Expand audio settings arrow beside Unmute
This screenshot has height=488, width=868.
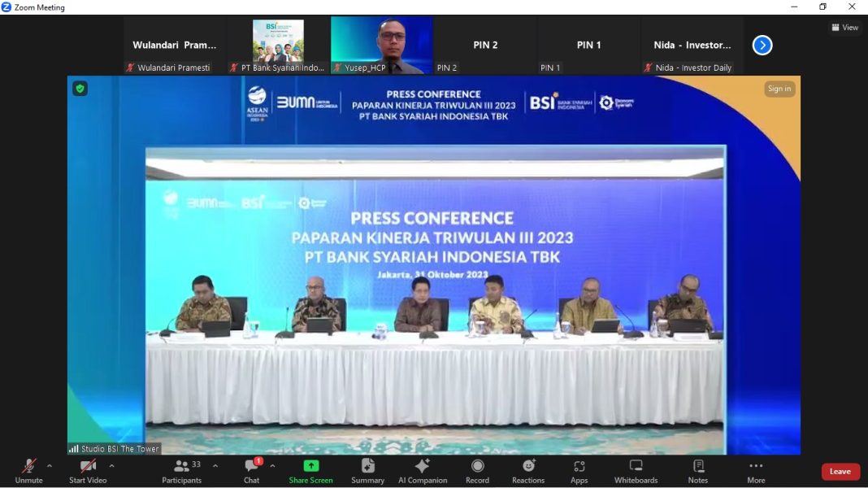point(50,466)
